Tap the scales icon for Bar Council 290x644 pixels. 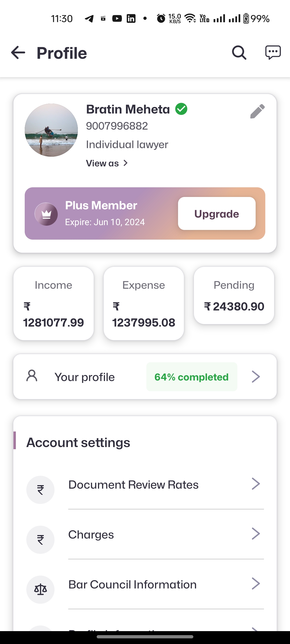[x=40, y=590]
